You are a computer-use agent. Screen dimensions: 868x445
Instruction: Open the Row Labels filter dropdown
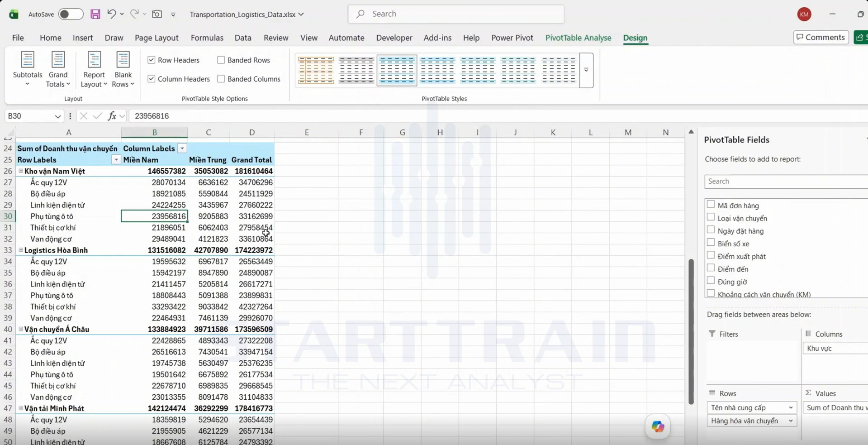(x=116, y=160)
